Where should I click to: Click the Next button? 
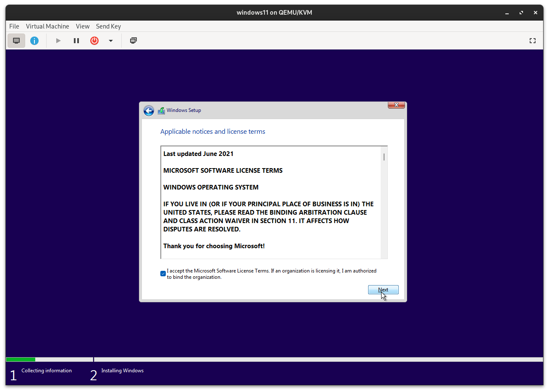(x=383, y=290)
